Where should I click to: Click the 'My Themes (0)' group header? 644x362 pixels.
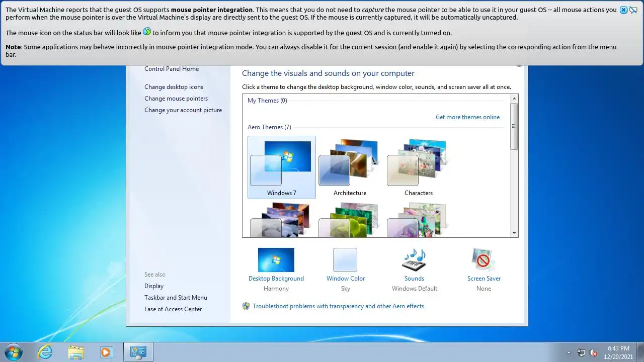click(x=267, y=101)
